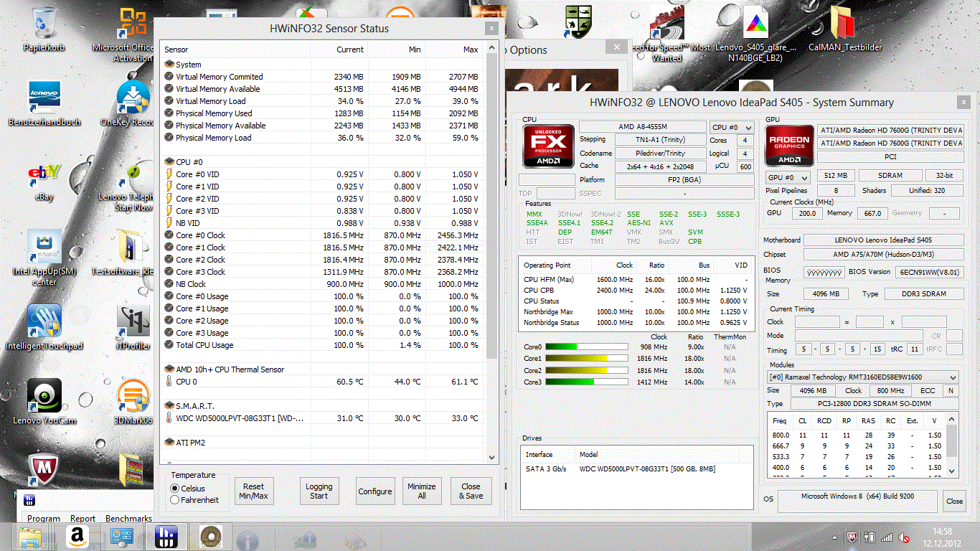Image resolution: width=980 pixels, height=551 pixels.
Task: Open the Report menu
Action: (x=83, y=519)
